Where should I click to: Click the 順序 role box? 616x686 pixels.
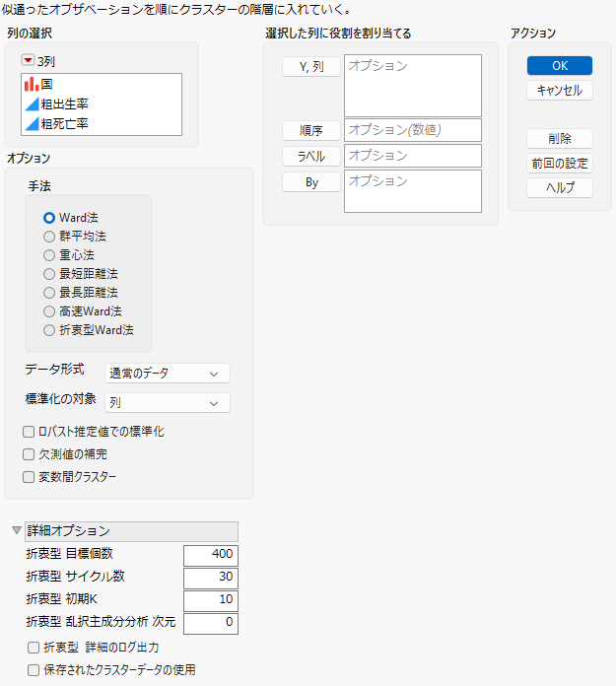coord(413,130)
